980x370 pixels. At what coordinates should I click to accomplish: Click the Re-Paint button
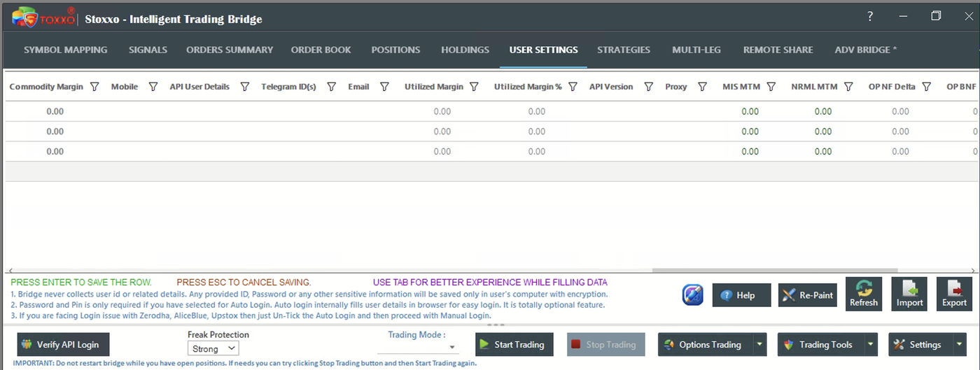tap(808, 295)
